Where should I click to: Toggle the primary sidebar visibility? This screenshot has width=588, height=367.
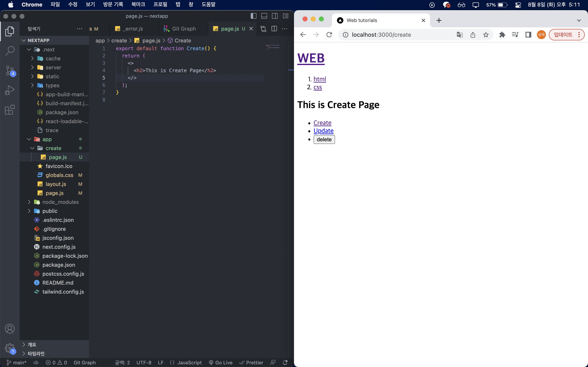pyautogui.click(x=253, y=16)
